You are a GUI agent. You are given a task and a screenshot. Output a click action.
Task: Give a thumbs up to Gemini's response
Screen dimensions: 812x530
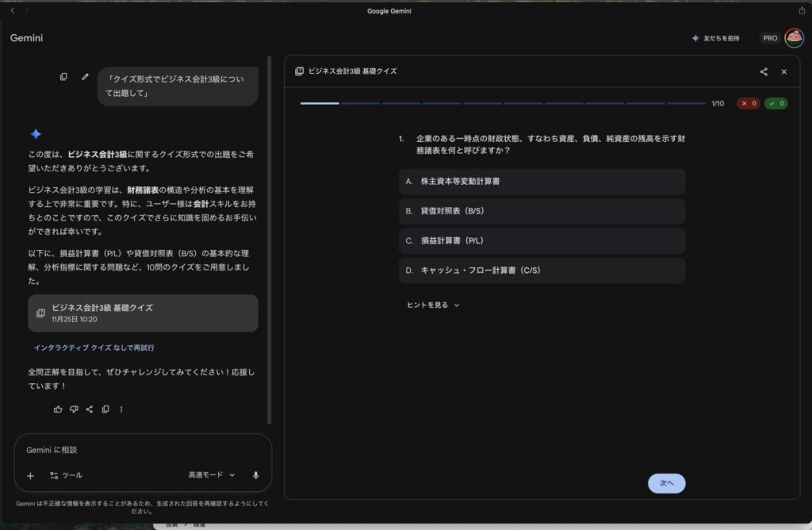pyautogui.click(x=56, y=409)
